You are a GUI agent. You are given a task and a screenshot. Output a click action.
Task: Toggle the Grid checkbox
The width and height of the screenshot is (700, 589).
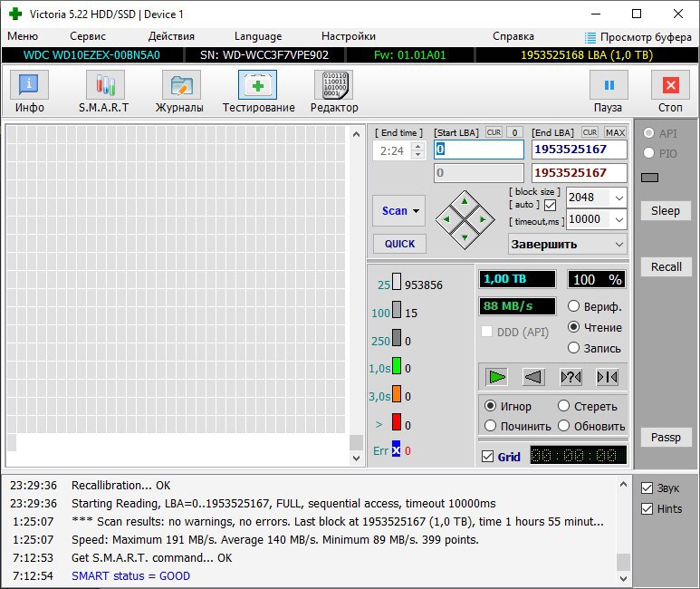pos(487,457)
